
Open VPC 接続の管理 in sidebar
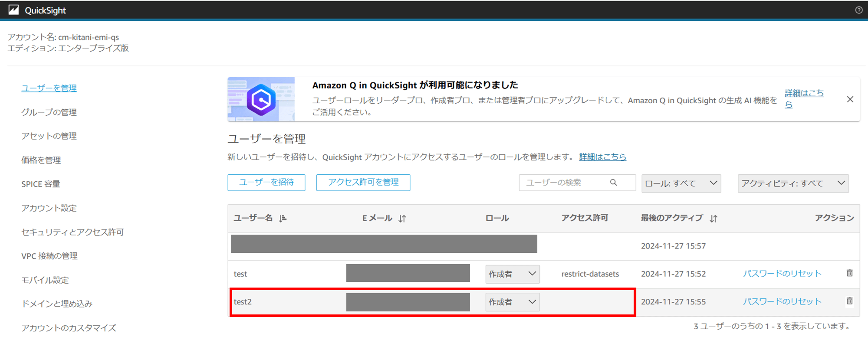tap(49, 256)
